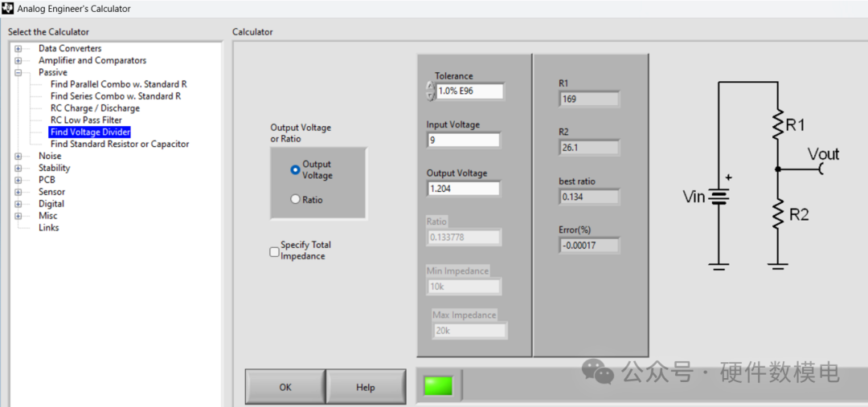Viewport: 868px width, 407px height.
Task: Expand the Misc tree node
Action: point(18,216)
